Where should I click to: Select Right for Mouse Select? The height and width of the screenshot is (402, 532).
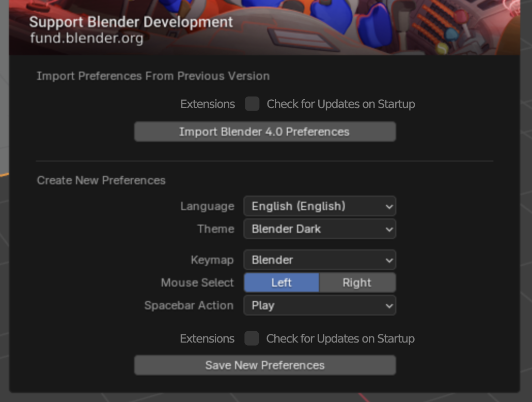357,283
